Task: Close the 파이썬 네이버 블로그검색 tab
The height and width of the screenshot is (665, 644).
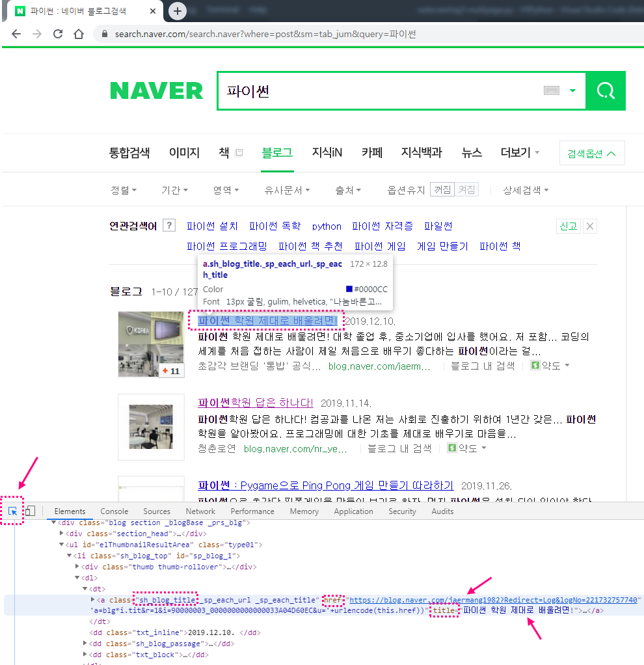Action: click(x=153, y=12)
